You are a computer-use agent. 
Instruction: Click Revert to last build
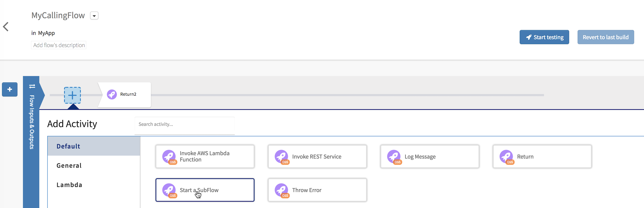click(x=605, y=37)
